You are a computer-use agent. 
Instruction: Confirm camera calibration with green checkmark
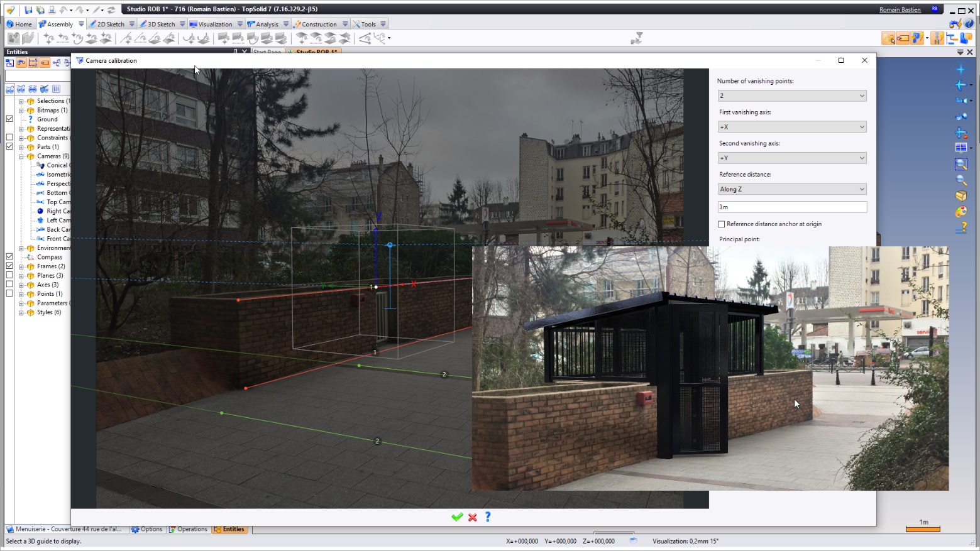tap(457, 517)
